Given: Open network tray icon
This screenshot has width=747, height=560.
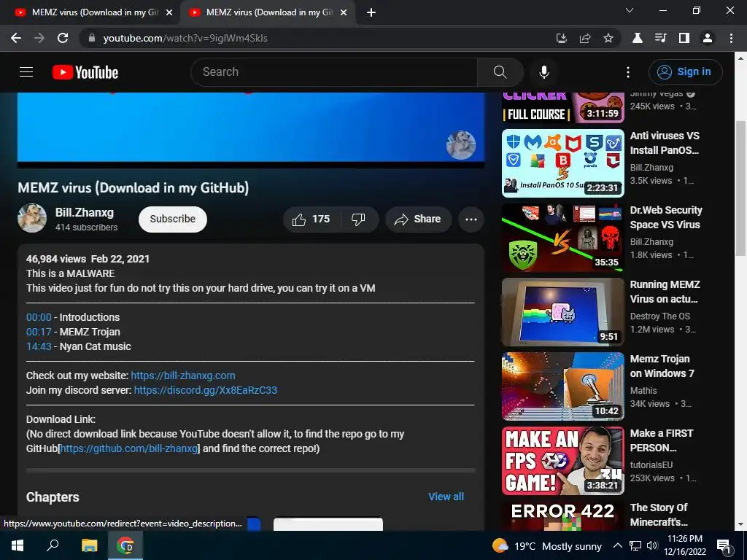Looking at the screenshot, I should [x=635, y=545].
